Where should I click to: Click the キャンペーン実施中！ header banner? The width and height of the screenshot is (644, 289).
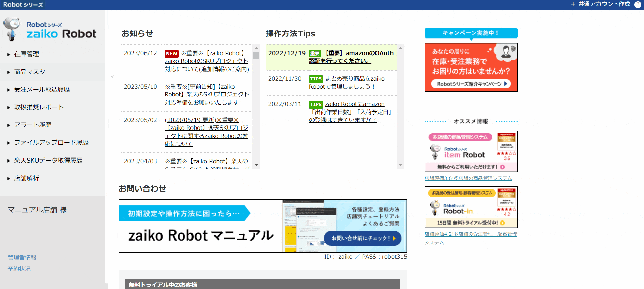[x=471, y=33]
